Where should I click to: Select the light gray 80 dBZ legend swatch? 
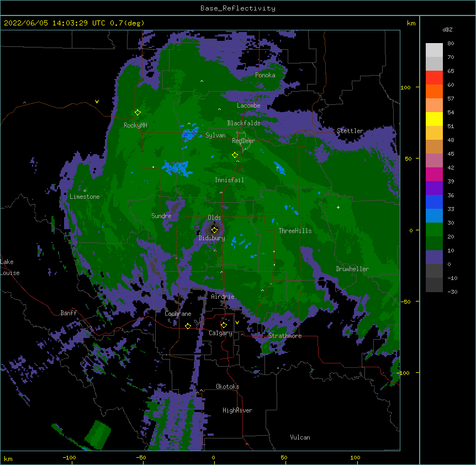tap(434, 50)
